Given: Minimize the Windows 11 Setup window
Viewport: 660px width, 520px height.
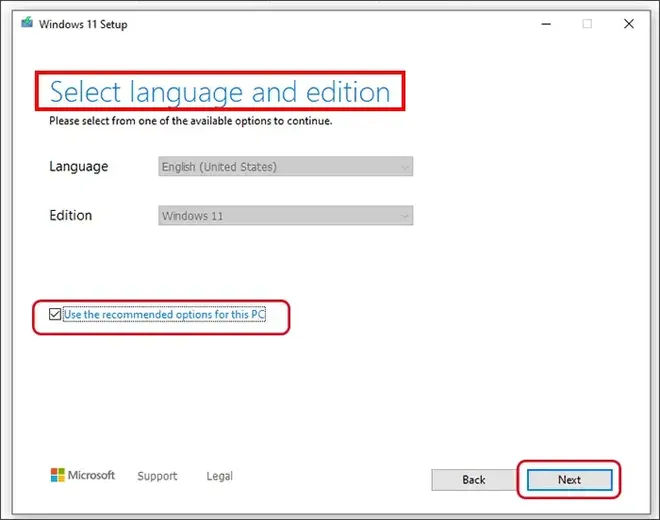Looking at the screenshot, I should pos(546,24).
